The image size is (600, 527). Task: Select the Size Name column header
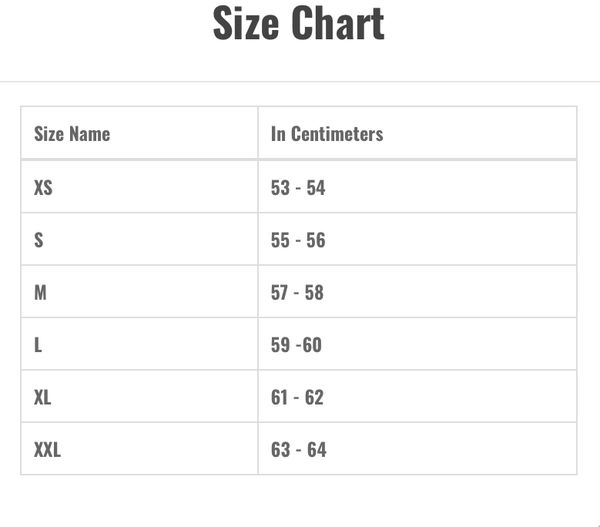pos(72,133)
